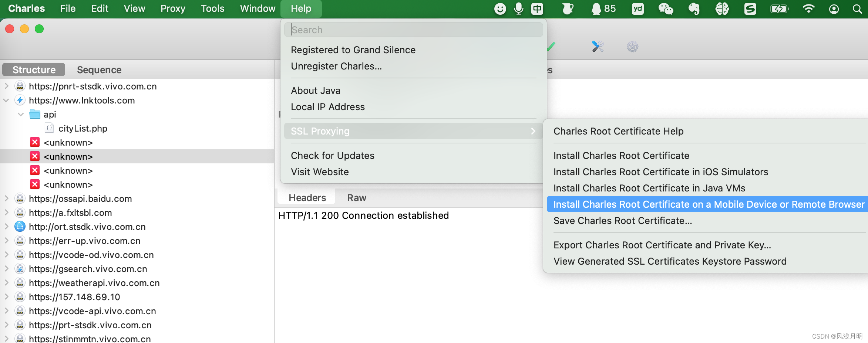Image resolution: width=868 pixels, height=343 pixels.
Task: Select the Headers tab
Action: 307,198
